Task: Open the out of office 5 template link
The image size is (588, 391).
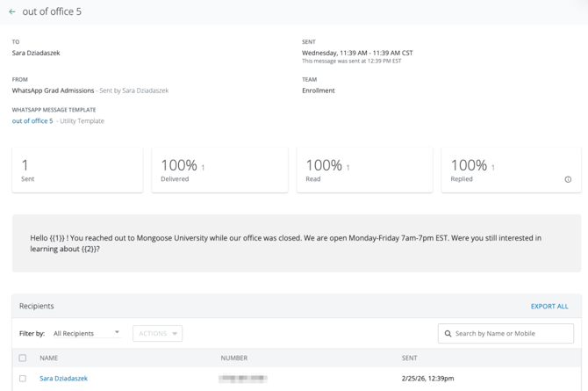Action: coord(32,121)
